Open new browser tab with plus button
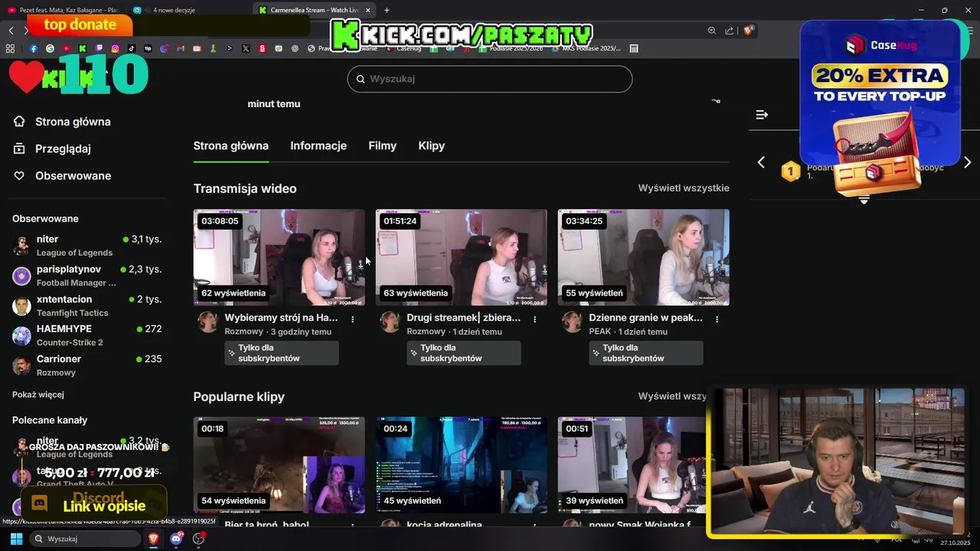The image size is (980, 551). pos(387,10)
